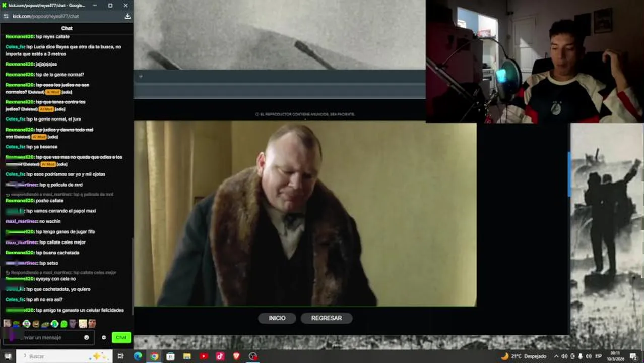644x363 pixels.
Task: Click the plus icon above the player
Action: click(x=141, y=76)
